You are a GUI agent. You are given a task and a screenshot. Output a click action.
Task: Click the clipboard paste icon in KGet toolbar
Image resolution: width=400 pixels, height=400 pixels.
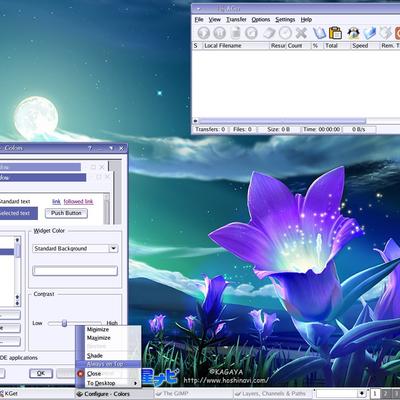335,33
